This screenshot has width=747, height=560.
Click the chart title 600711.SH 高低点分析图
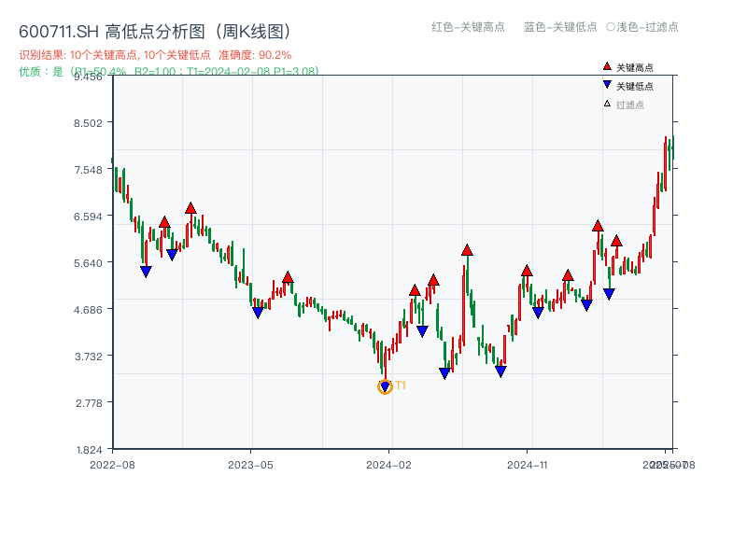point(155,32)
